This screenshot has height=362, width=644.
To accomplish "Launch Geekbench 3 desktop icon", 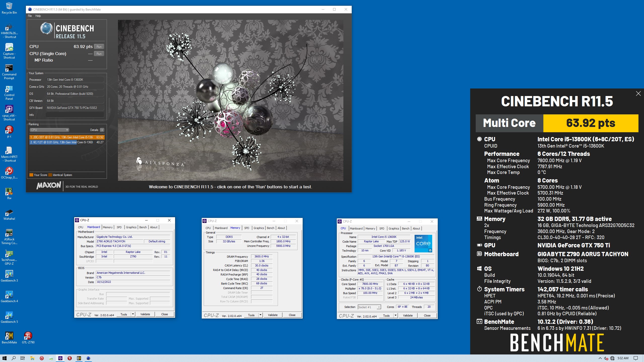I will 9,276.
